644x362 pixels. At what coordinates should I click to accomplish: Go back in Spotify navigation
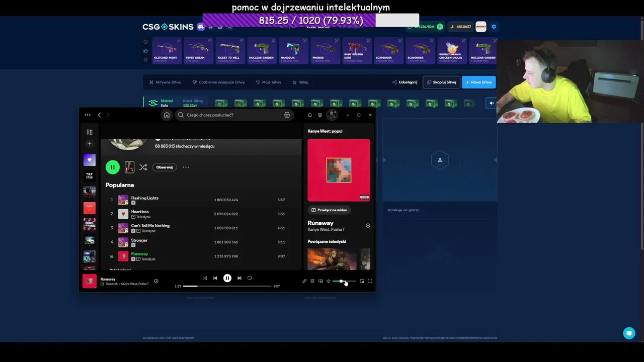tap(99, 115)
